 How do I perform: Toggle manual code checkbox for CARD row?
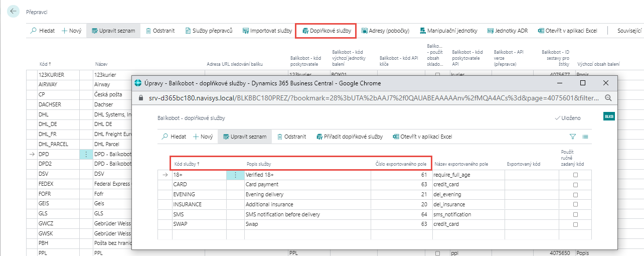[x=575, y=185]
